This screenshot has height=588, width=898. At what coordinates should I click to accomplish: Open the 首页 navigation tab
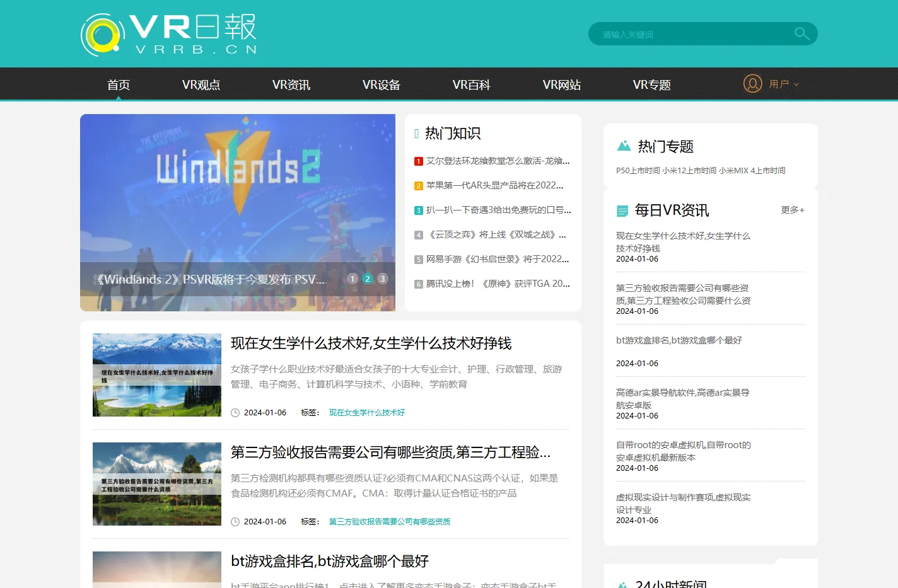click(119, 84)
